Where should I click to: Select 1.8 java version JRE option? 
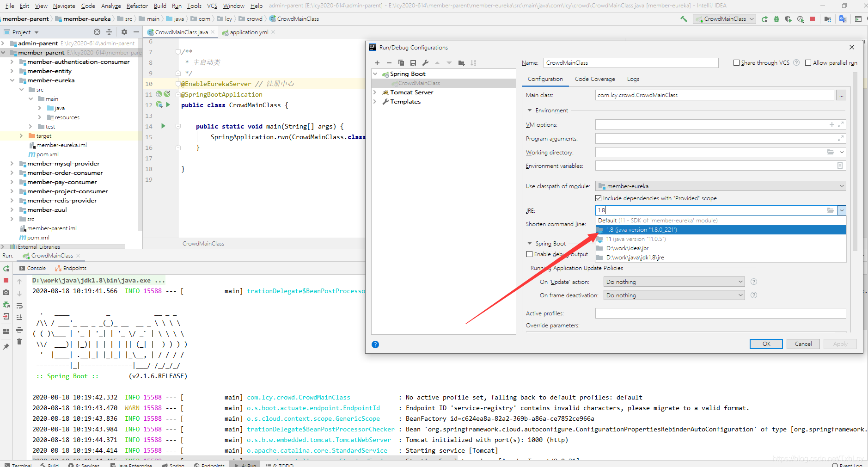click(721, 230)
